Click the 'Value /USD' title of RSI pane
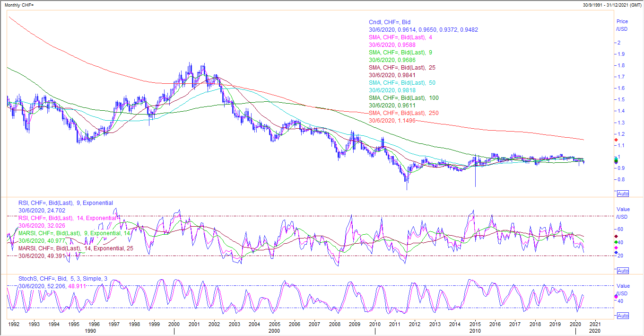The image size is (644, 336). [x=623, y=213]
